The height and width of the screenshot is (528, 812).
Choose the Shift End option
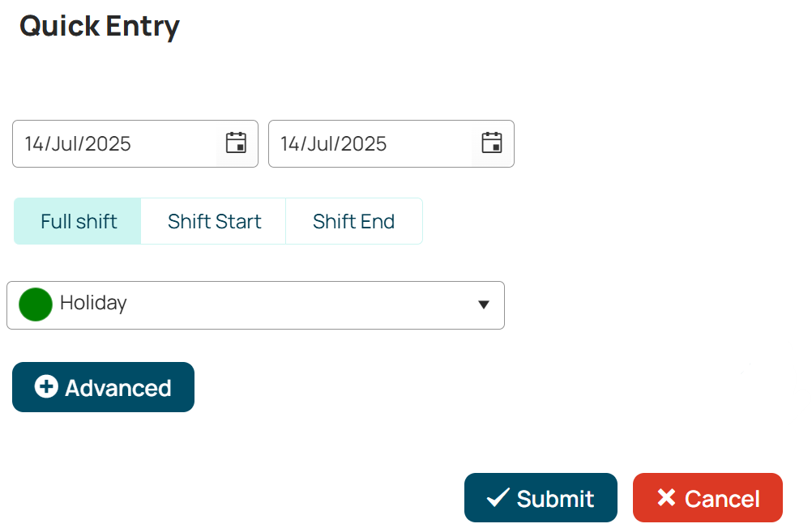coord(354,221)
